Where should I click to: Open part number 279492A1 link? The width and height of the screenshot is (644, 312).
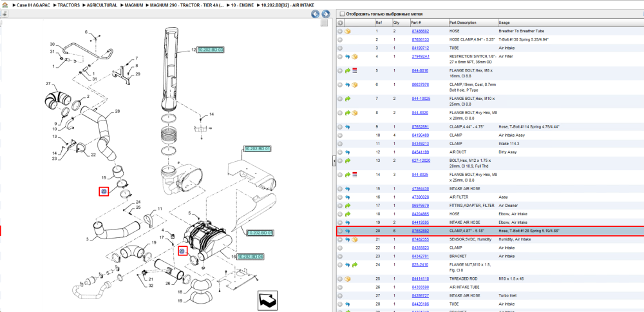click(420, 57)
